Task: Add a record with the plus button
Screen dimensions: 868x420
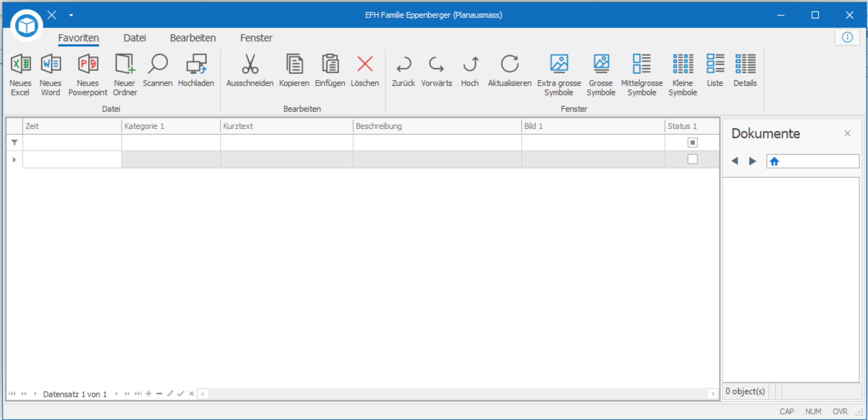Action: tap(149, 393)
